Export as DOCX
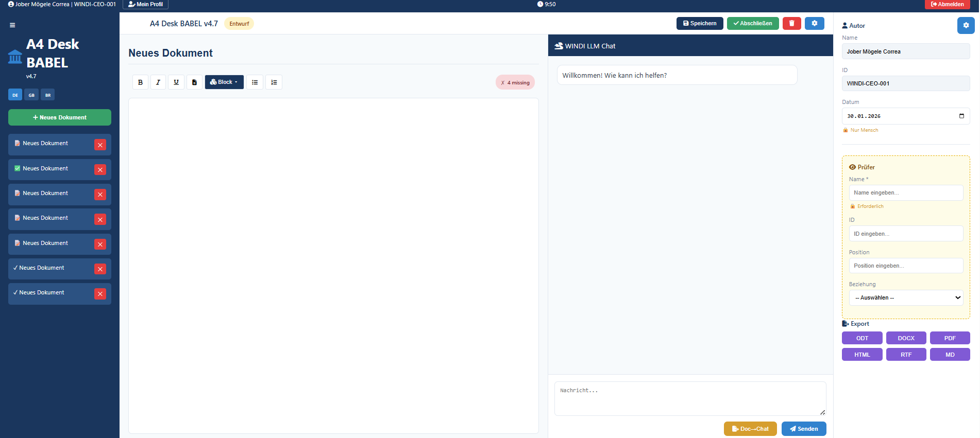This screenshot has height=438, width=980. click(906, 338)
